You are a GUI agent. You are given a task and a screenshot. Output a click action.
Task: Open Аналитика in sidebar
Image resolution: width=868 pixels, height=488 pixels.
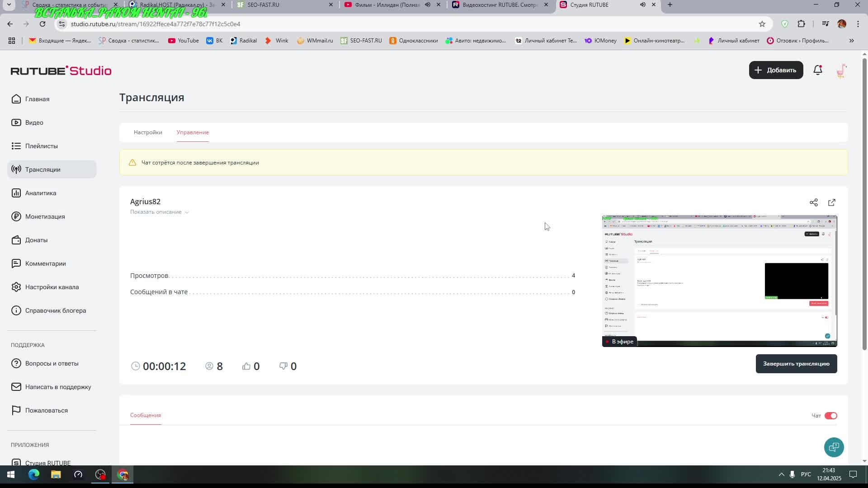[41, 193]
